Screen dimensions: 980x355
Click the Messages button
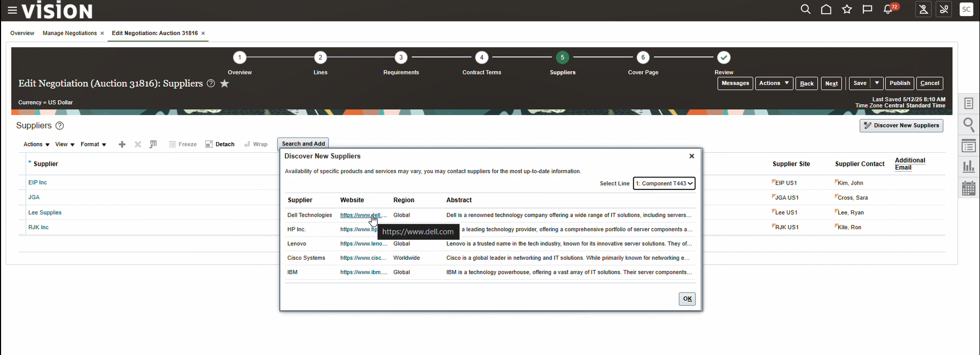click(735, 83)
